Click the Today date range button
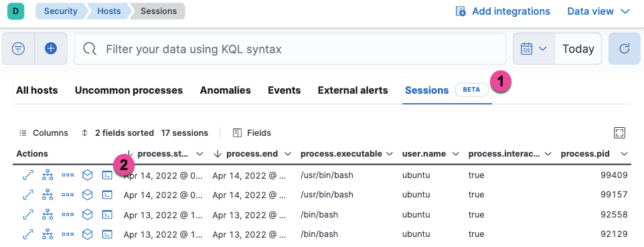 578,49
